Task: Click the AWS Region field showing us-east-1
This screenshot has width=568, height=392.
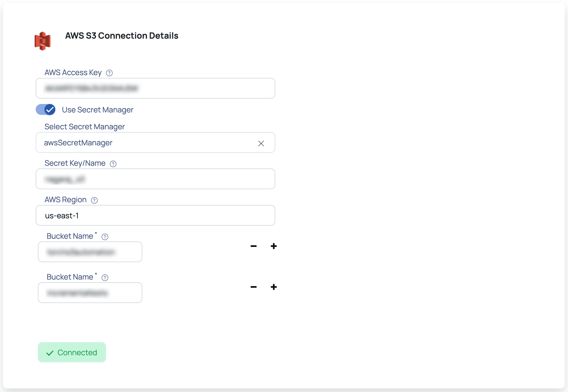Action: point(155,215)
